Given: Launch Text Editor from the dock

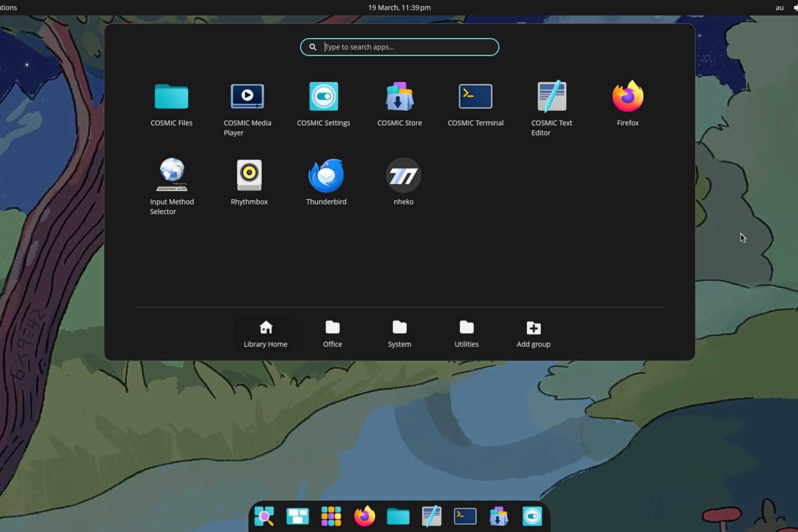Looking at the screenshot, I should pos(431,517).
